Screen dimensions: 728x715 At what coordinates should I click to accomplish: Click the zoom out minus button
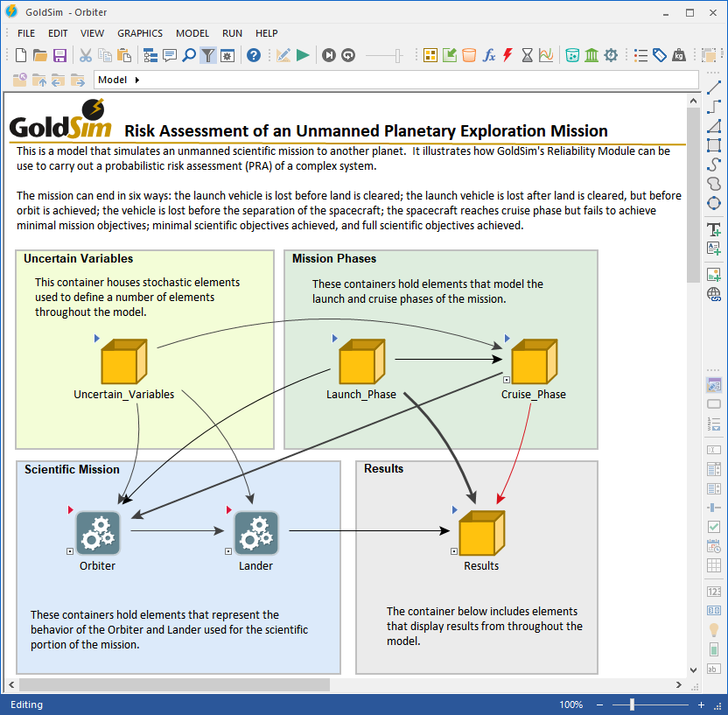pyautogui.click(x=599, y=704)
